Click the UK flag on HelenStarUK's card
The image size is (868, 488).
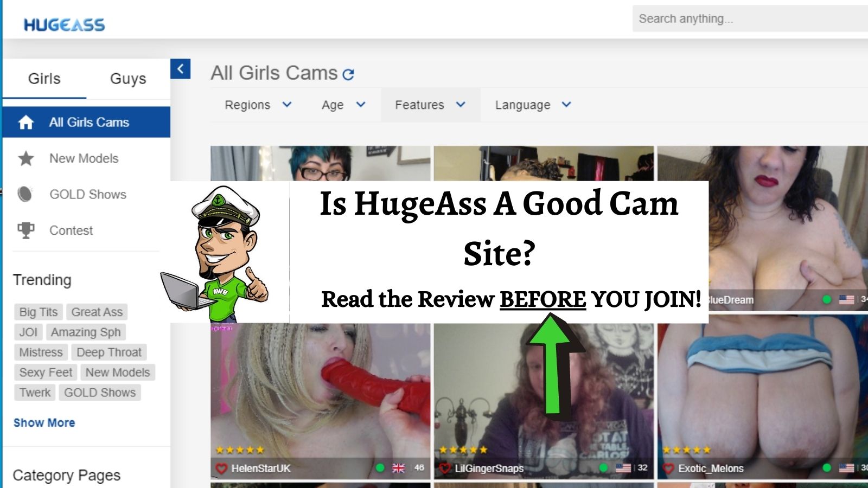pos(398,468)
